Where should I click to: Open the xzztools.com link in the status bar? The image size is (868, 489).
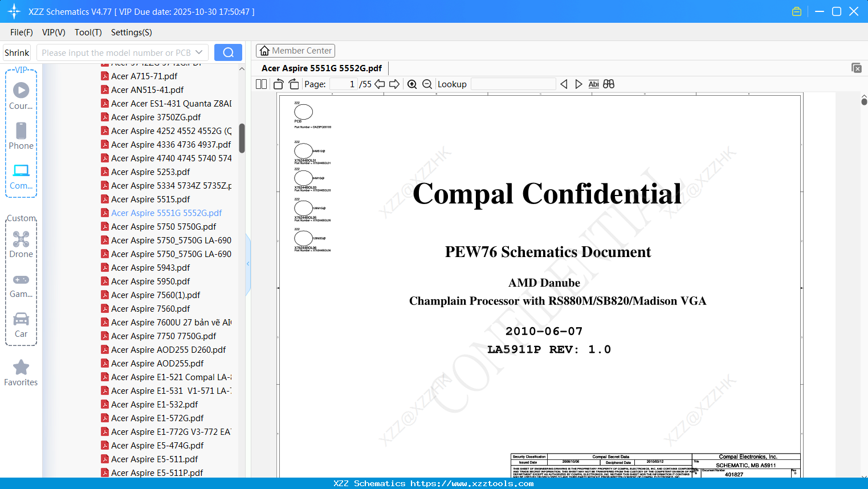[472, 483]
